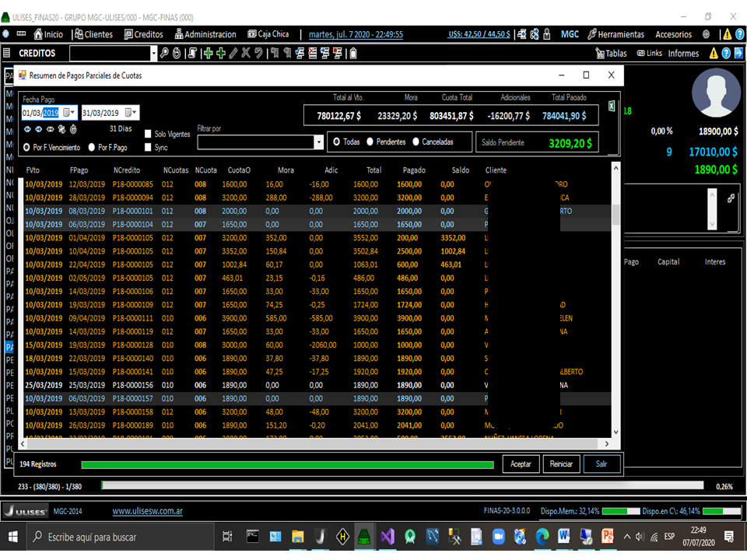Open the www.ulisesw.com.ar link
Screen dimensions: 747x560
148,511
